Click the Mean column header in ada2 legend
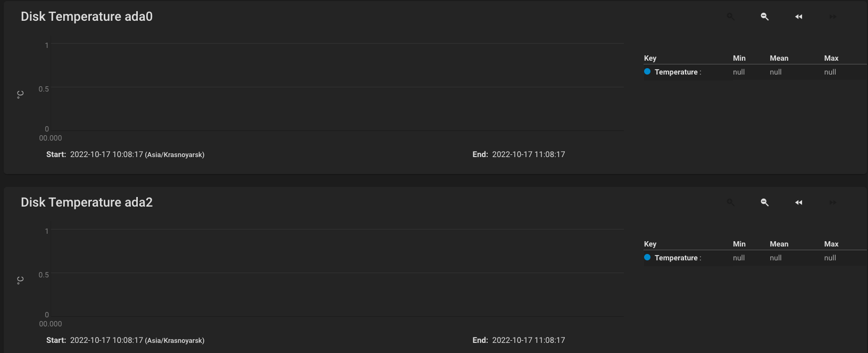Image resolution: width=868 pixels, height=353 pixels. coord(779,244)
